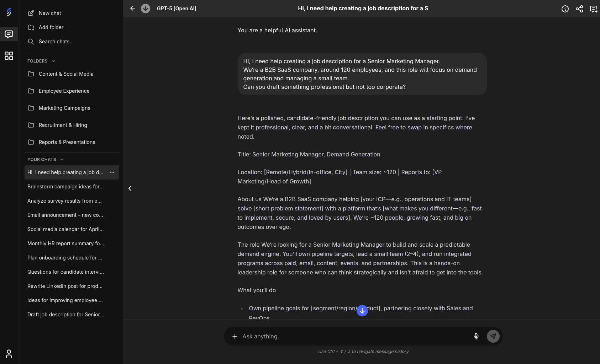The image size is (600, 364).
Task: Open chat info details
Action: click(565, 9)
